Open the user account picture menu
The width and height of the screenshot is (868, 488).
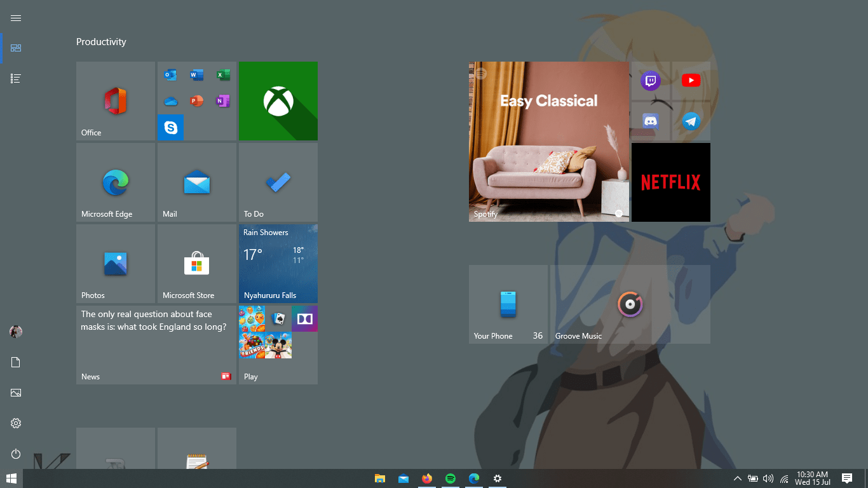click(16, 331)
